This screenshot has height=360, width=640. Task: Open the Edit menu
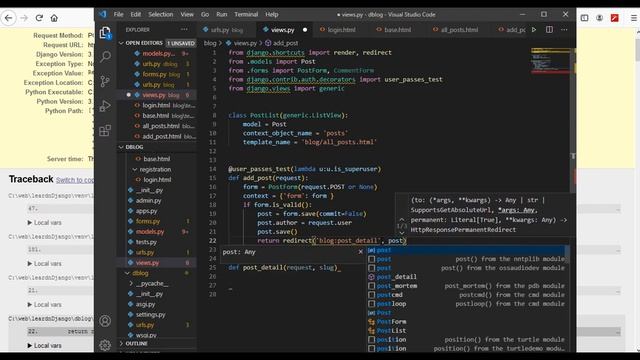click(x=136, y=14)
